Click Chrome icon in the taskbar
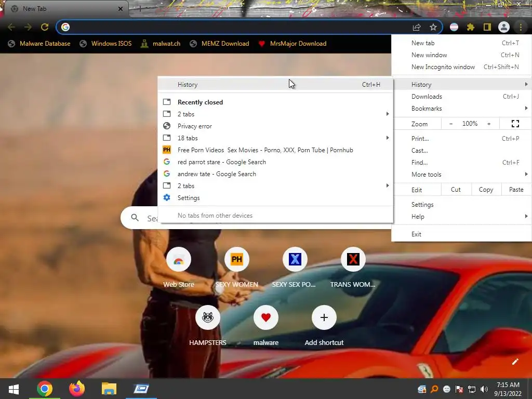The height and width of the screenshot is (399, 532). pos(45,389)
